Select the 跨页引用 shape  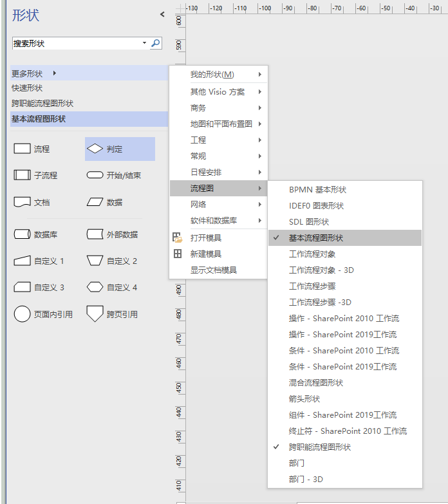tap(112, 314)
